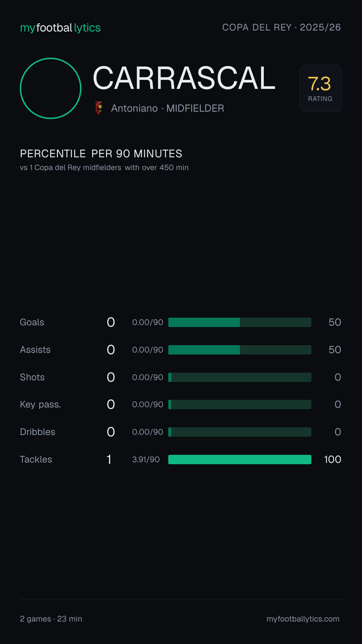Click the 2 games 23 min footer text
This screenshot has width=362, height=644.
(x=51, y=619)
